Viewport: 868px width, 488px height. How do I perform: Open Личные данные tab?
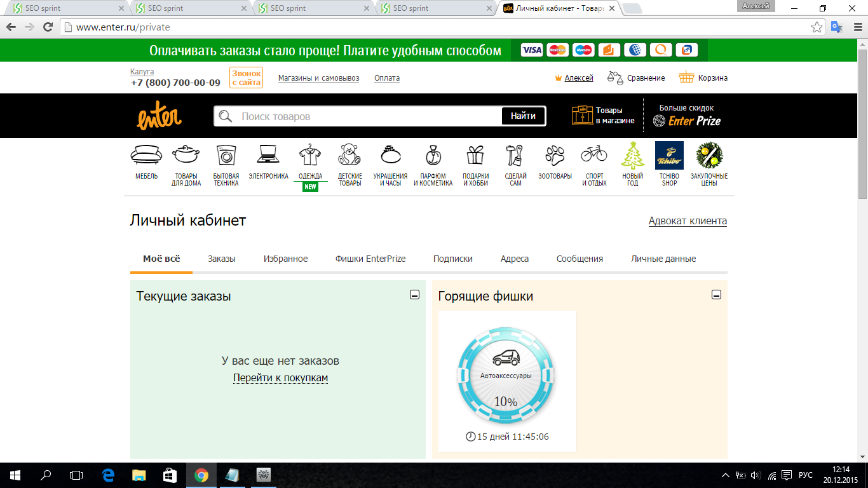click(x=663, y=259)
